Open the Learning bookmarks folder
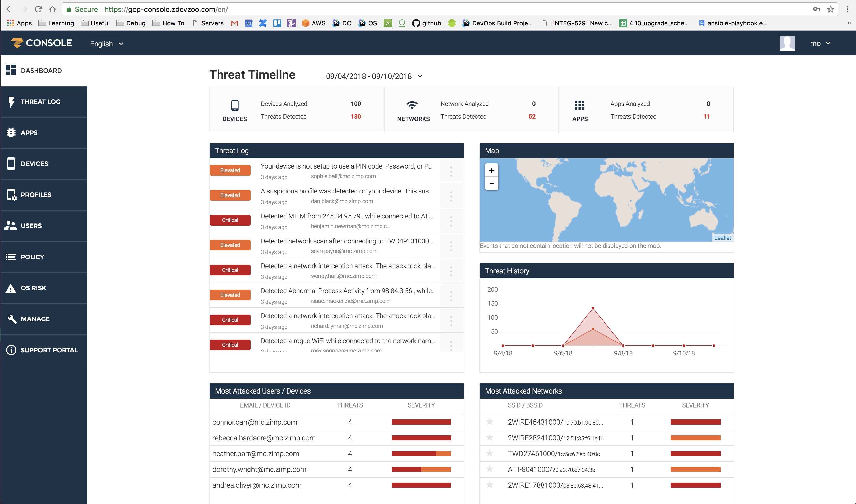 (56, 23)
